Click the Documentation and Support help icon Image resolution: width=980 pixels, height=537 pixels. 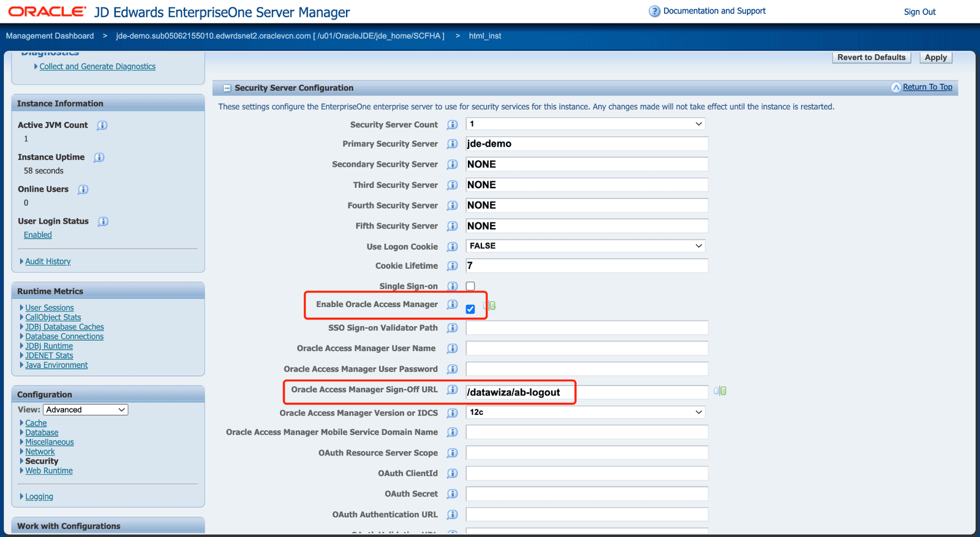point(654,11)
